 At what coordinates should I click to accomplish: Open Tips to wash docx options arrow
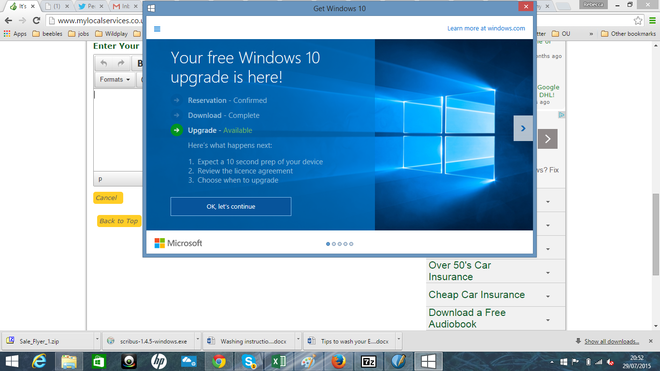[x=399, y=339]
